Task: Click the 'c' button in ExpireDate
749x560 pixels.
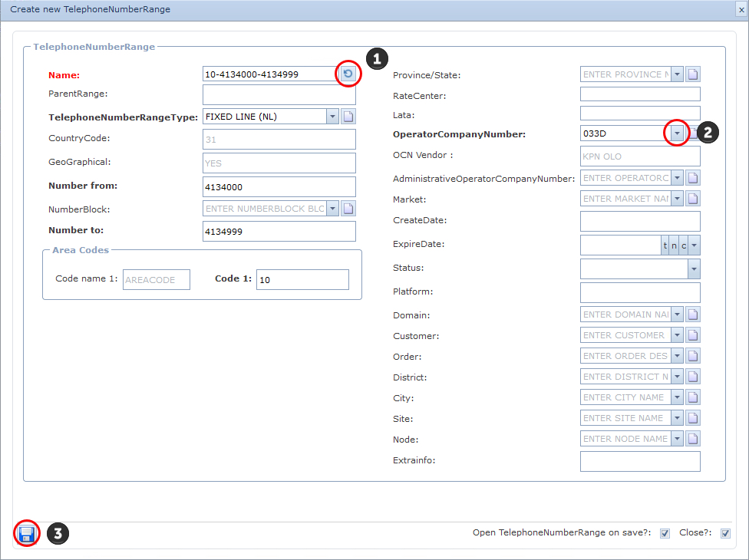Action: click(683, 245)
